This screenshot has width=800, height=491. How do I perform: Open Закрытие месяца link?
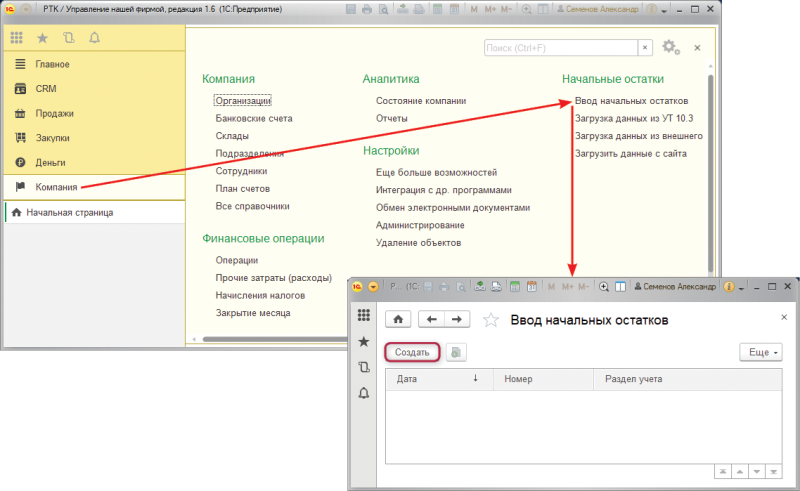[253, 313]
